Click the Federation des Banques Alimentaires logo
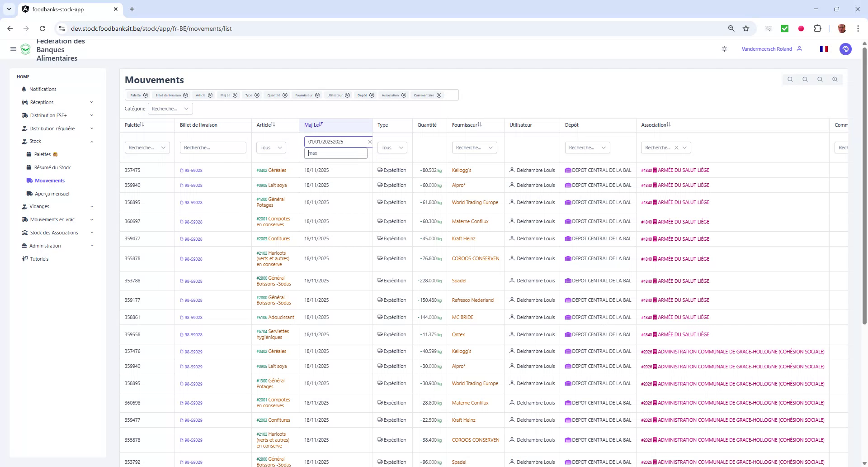The height and width of the screenshot is (467, 868). point(26,49)
